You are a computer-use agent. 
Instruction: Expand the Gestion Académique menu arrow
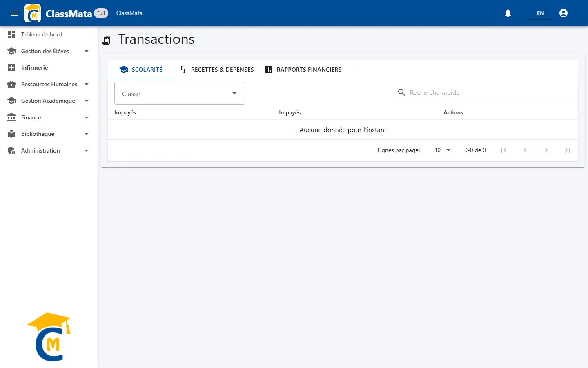click(87, 101)
